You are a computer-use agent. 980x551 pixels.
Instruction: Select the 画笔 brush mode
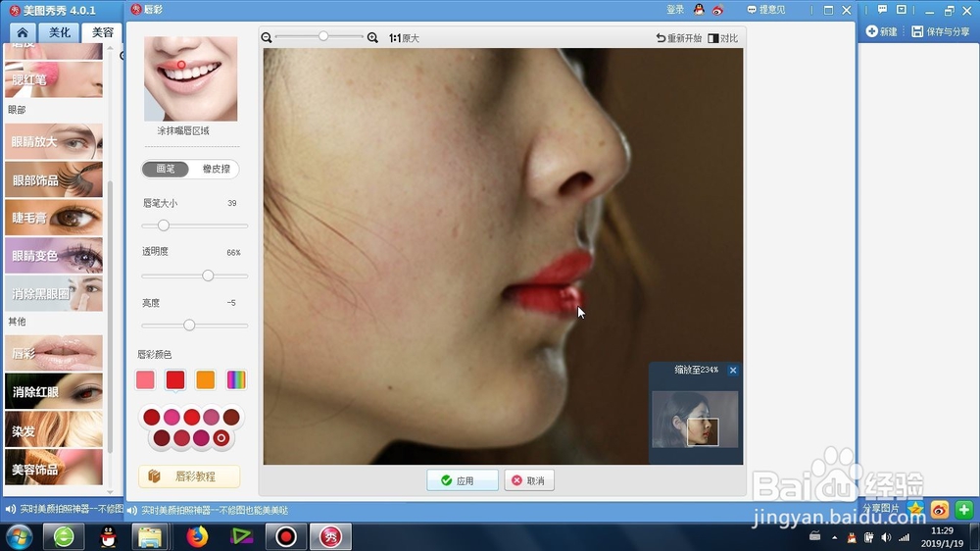(x=166, y=169)
